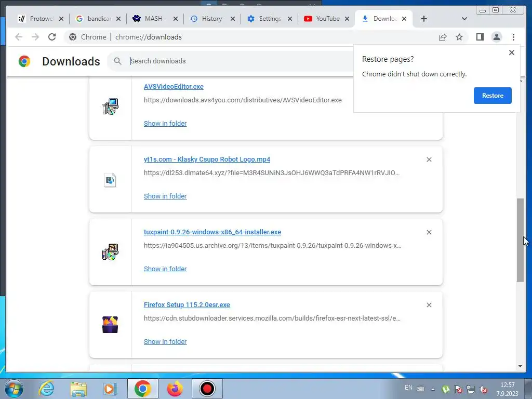Remove Klasky Csupo mp4 from list
This screenshot has width=532, height=399.
coord(429,159)
